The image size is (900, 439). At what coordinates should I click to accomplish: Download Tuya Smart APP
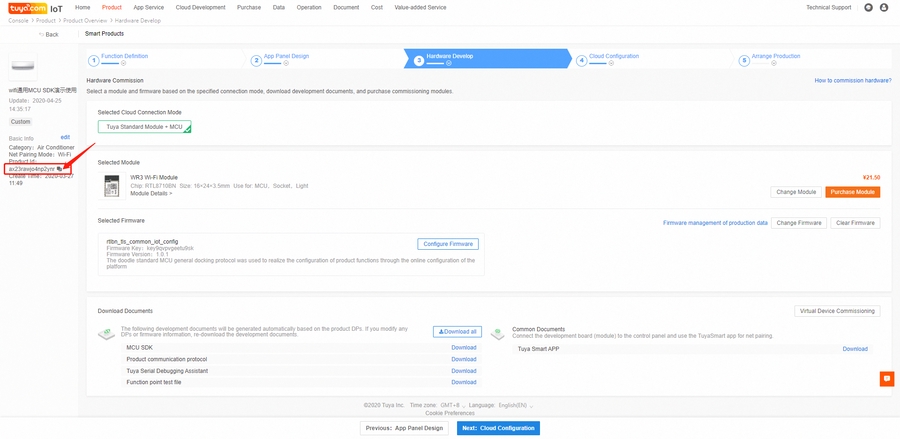855,349
